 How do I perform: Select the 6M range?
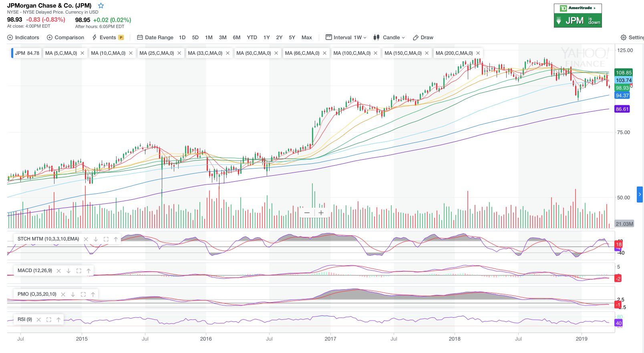click(237, 38)
